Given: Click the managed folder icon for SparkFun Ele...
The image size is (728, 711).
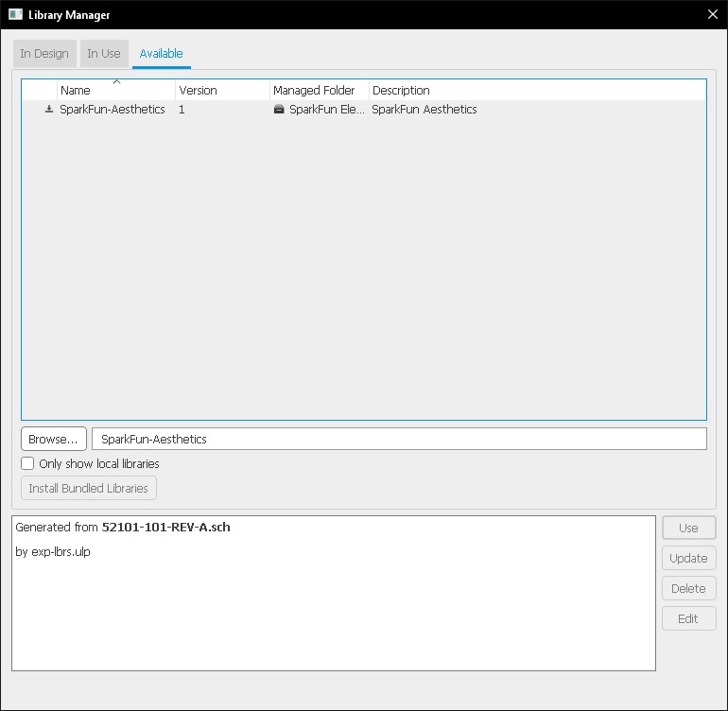Looking at the screenshot, I should (x=279, y=109).
